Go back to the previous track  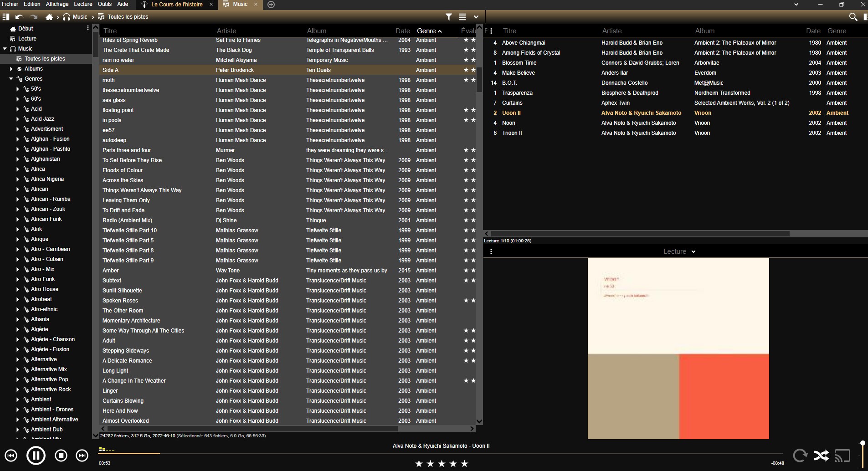click(x=11, y=455)
